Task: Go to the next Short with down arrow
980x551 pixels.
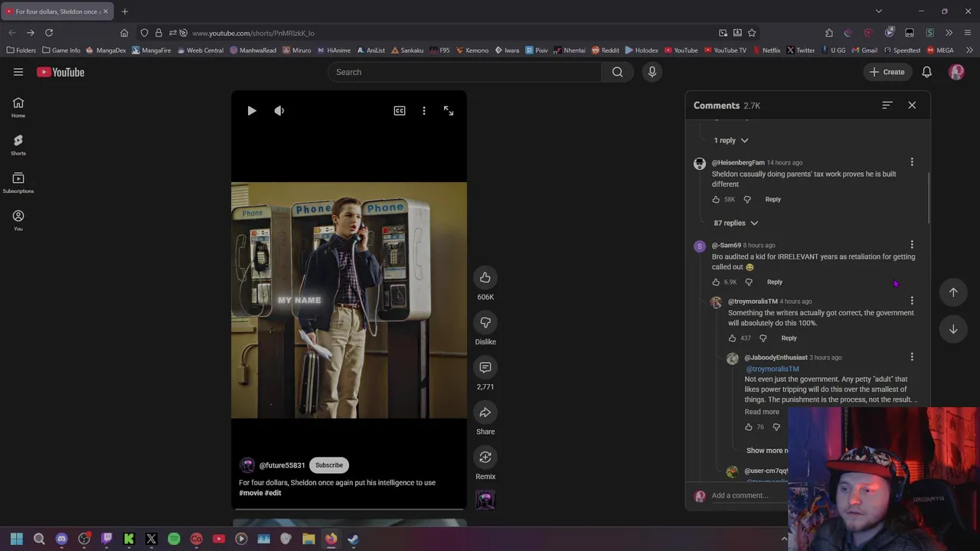Action: coord(953,329)
